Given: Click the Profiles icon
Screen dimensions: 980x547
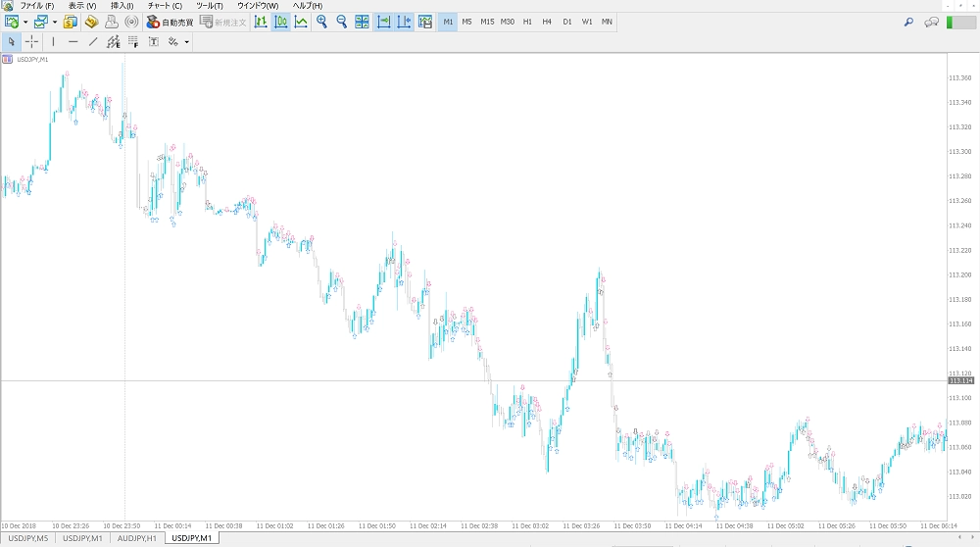Looking at the screenshot, I should 40,22.
